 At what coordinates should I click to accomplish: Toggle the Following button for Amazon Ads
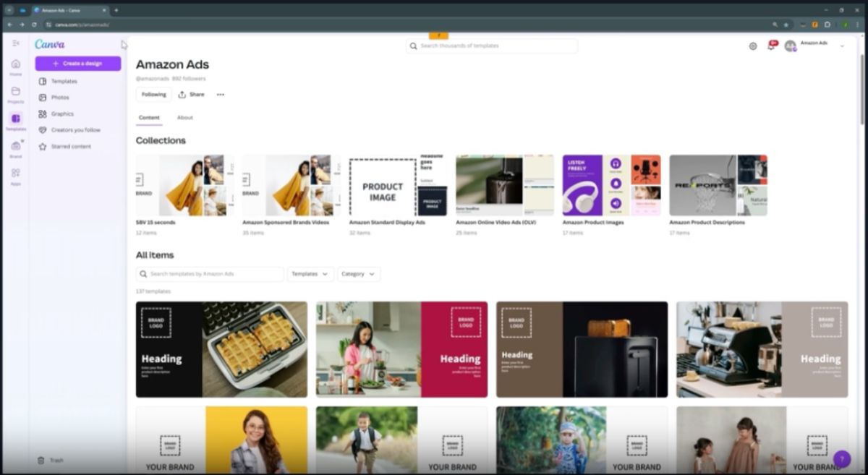point(153,95)
